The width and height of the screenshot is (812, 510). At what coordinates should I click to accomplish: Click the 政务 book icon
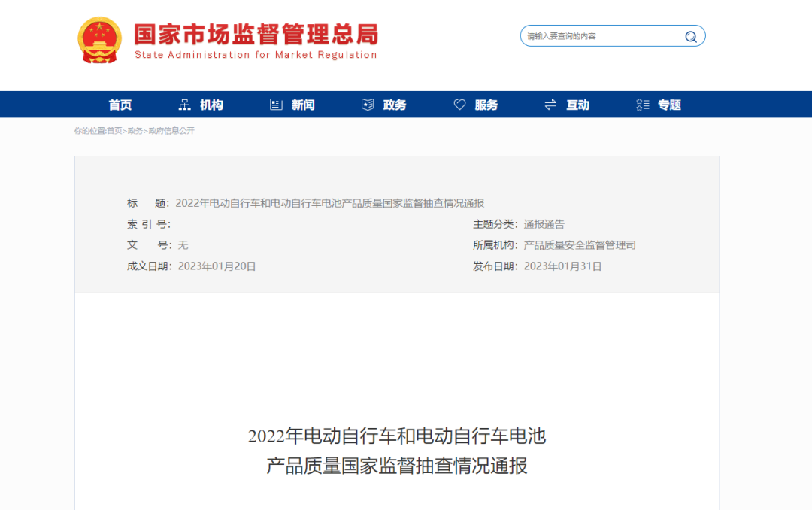coord(368,105)
